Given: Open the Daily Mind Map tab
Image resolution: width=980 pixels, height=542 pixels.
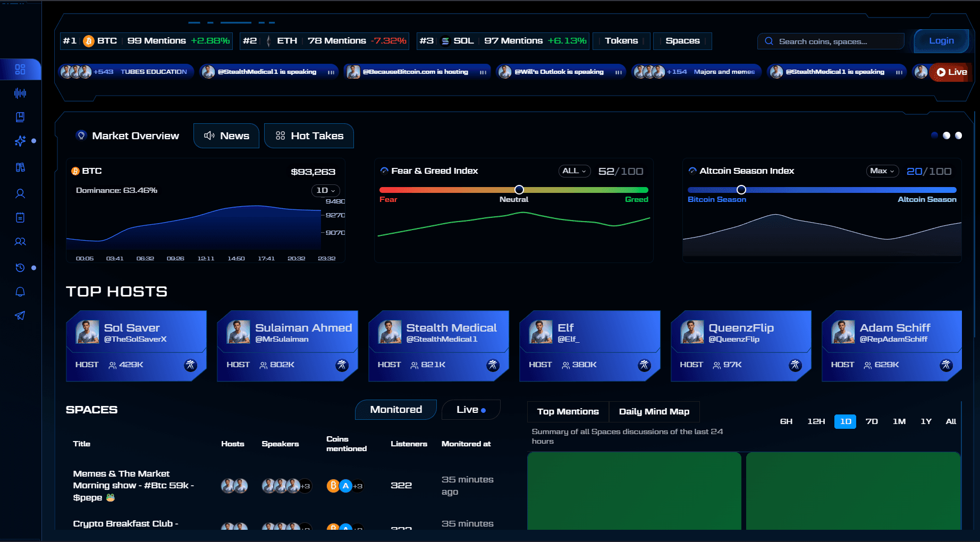Looking at the screenshot, I should pos(654,412).
